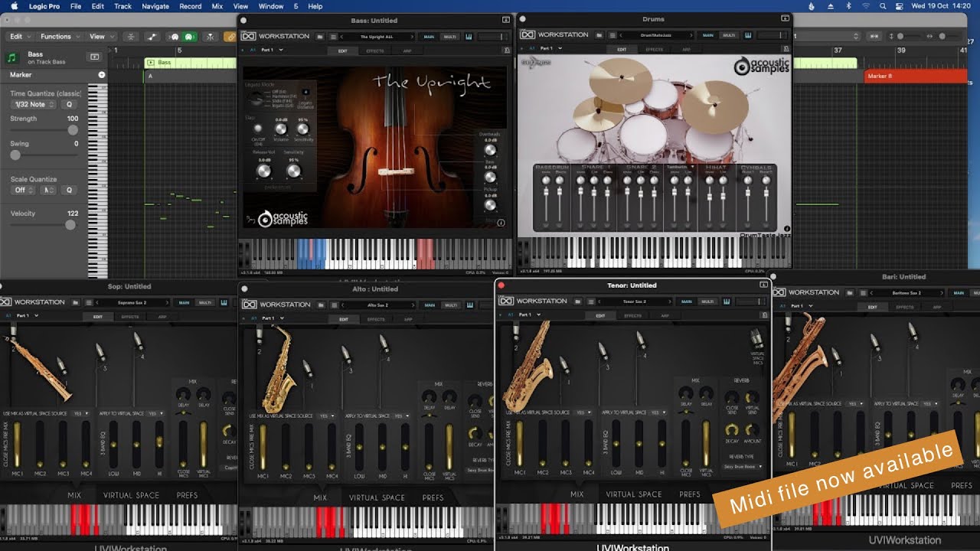Click the link icon in Logic toolbar

click(x=230, y=36)
